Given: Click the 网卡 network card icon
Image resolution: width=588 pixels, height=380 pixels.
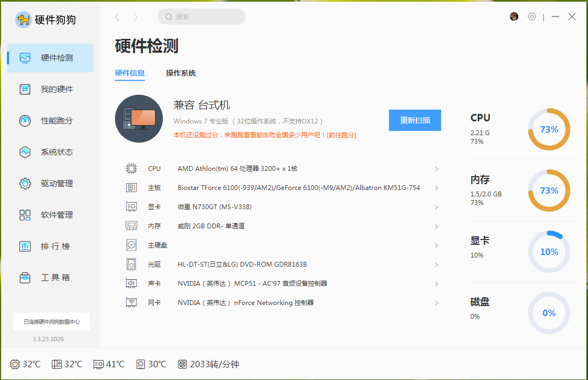Looking at the screenshot, I should point(131,302).
